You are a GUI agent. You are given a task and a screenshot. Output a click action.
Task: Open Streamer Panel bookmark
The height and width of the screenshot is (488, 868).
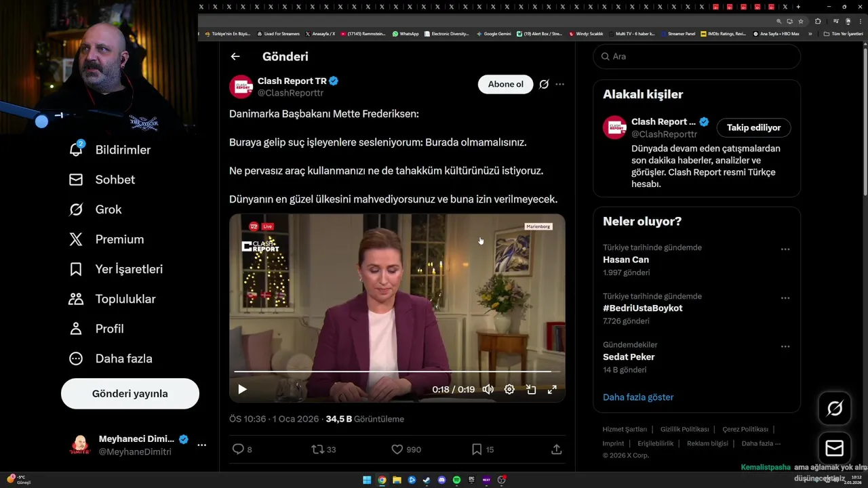pos(678,33)
